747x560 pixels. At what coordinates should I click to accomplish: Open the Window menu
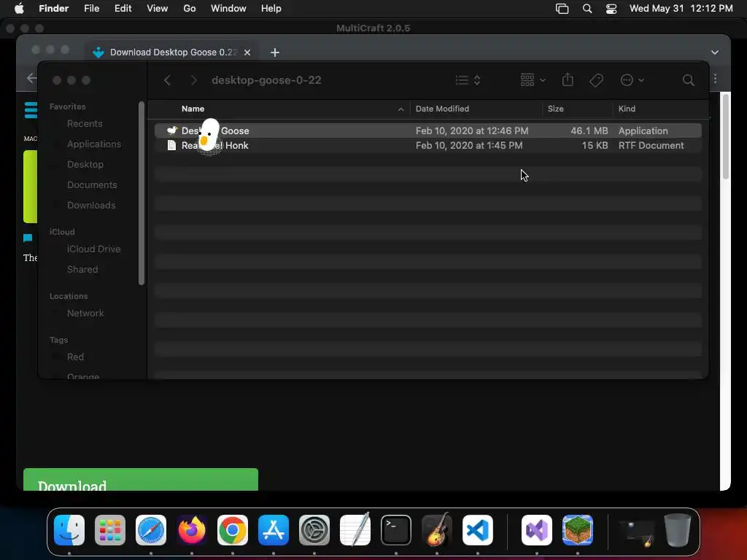228,9
